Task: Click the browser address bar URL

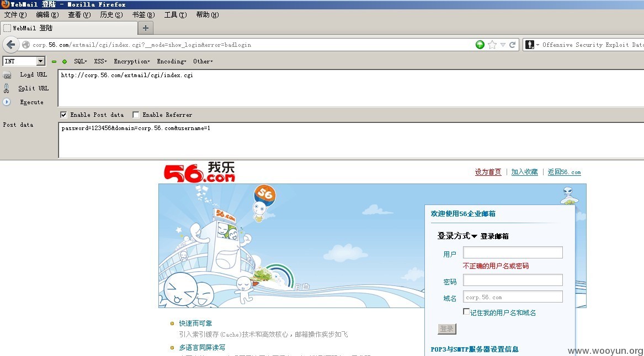Action: 142,45
